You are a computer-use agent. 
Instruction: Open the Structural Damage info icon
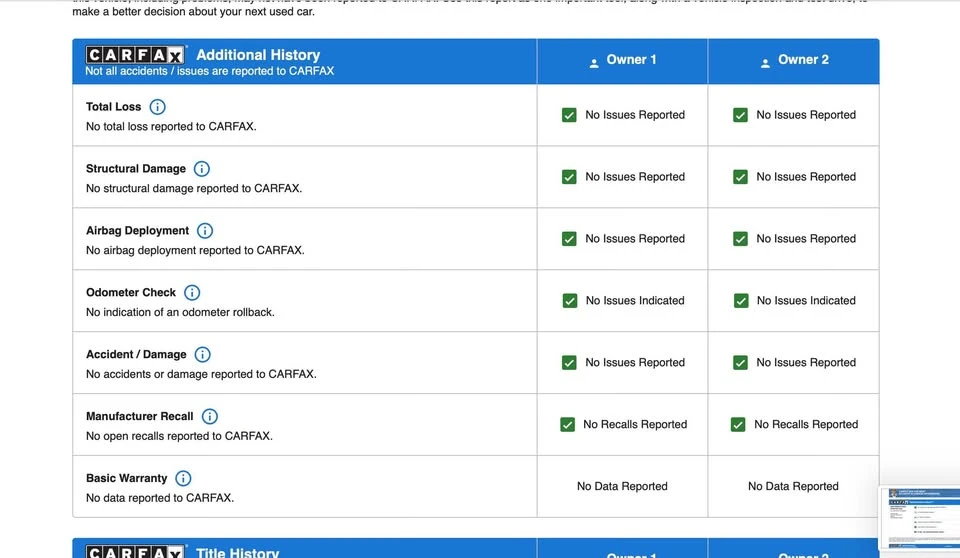pyautogui.click(x=201, y=169)
